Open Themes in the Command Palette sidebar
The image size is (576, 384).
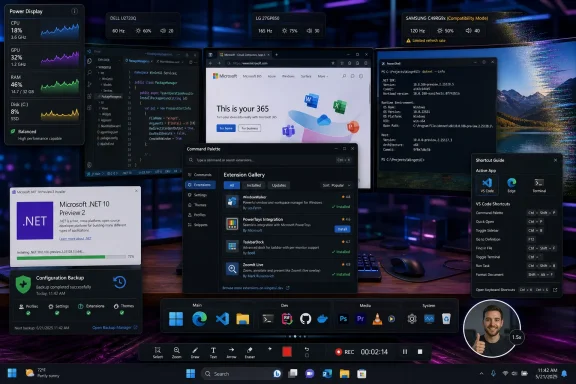200,205
